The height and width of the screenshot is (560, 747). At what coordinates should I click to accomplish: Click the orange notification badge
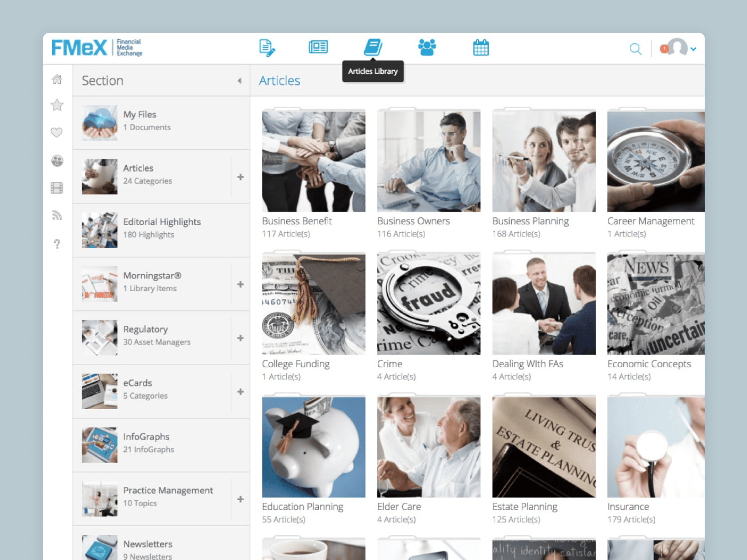664,49
